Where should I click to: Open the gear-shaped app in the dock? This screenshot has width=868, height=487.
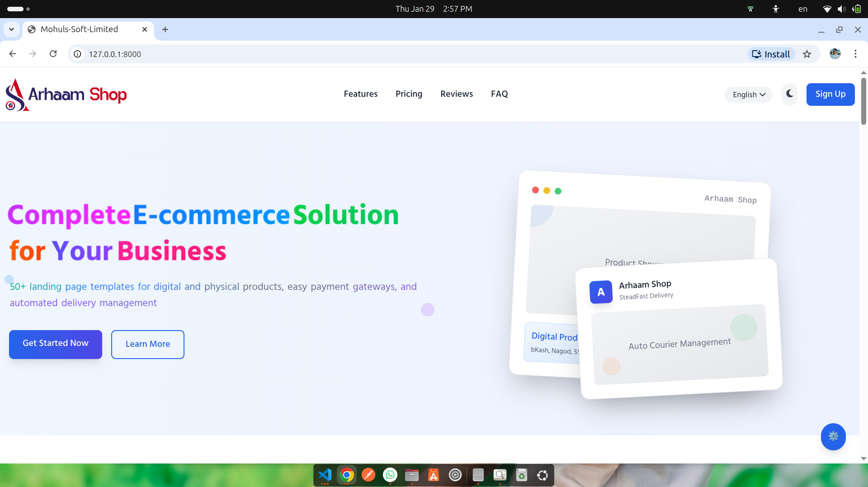455,475
